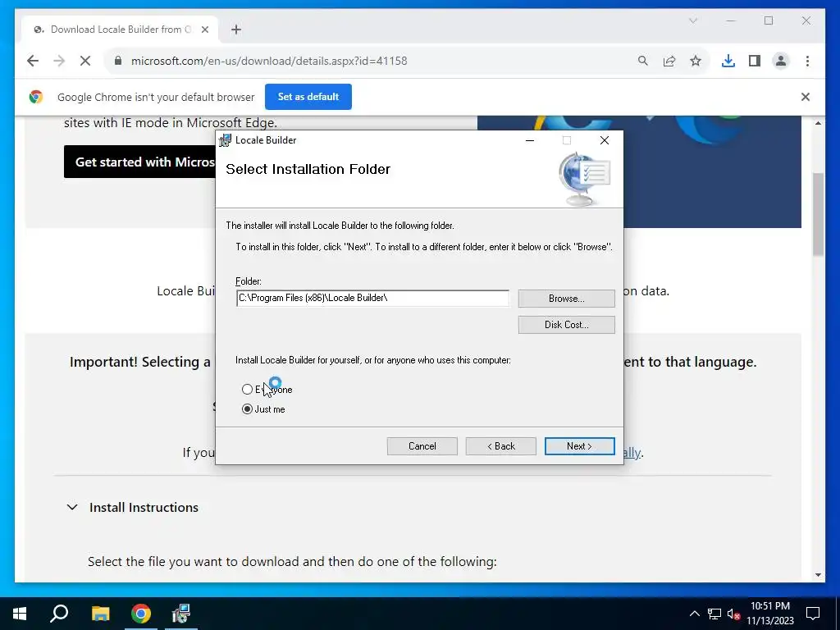Screen dimensions: 840x630
Task: Open the Disk Cost dialog
Action: pos(566,325)
